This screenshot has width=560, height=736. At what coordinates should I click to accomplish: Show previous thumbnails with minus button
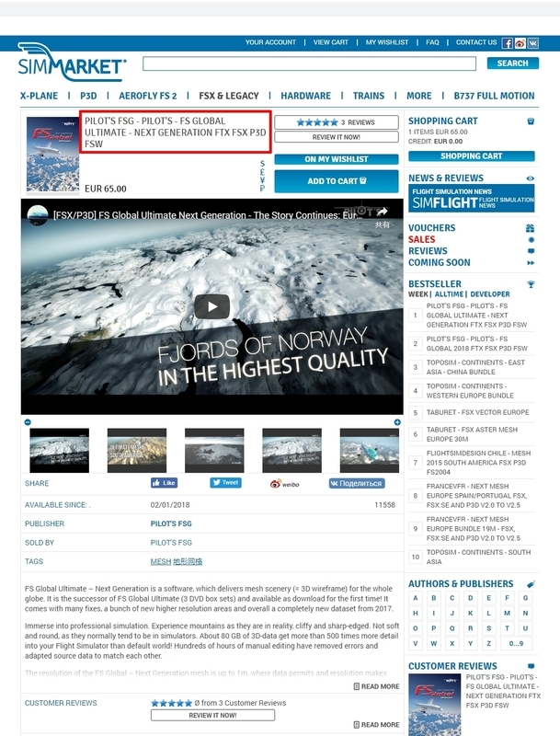point(28,422)
